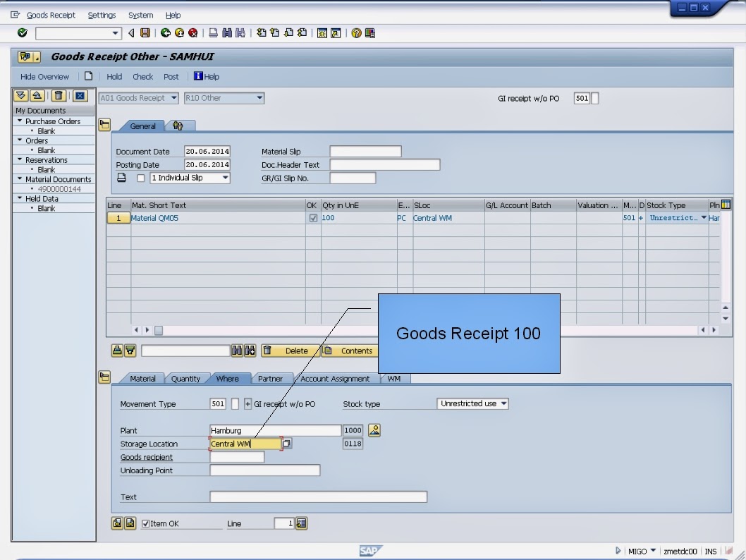Viewport: 746px width, 560px height.
Task: Toggle the Item OK checkbox
Action: click(146, 523)
